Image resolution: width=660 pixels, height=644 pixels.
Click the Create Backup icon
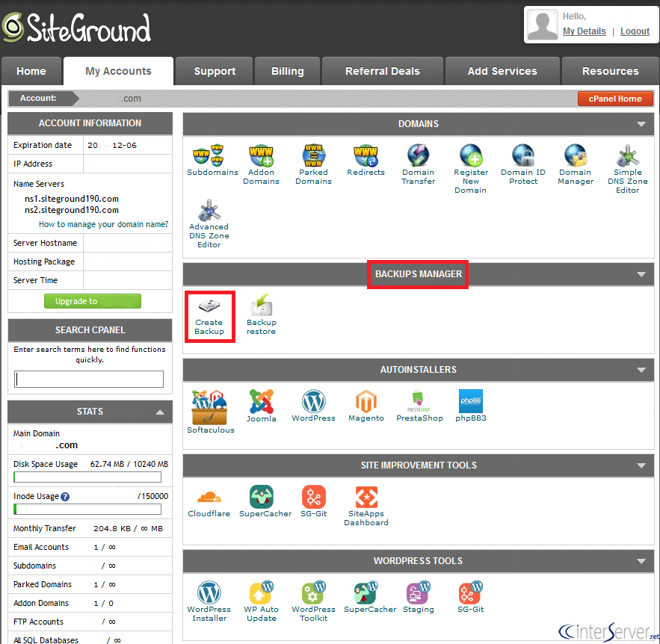[209, 312]
